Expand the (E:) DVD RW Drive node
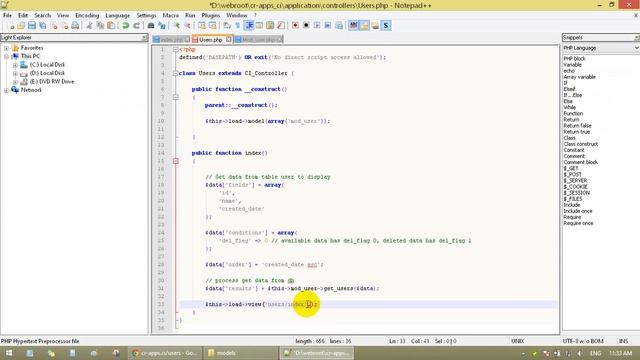Screen dimensions: 640x360 pos(15,82)
